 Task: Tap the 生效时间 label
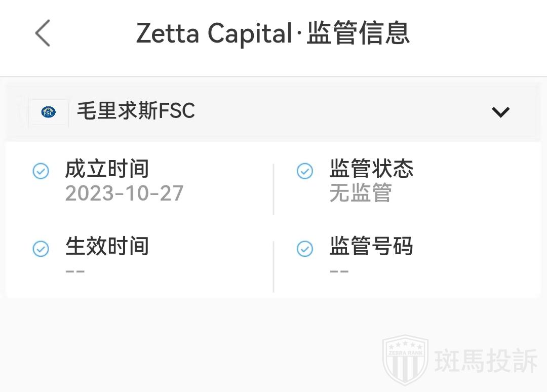pyautogui.click(x=107, y=247)
